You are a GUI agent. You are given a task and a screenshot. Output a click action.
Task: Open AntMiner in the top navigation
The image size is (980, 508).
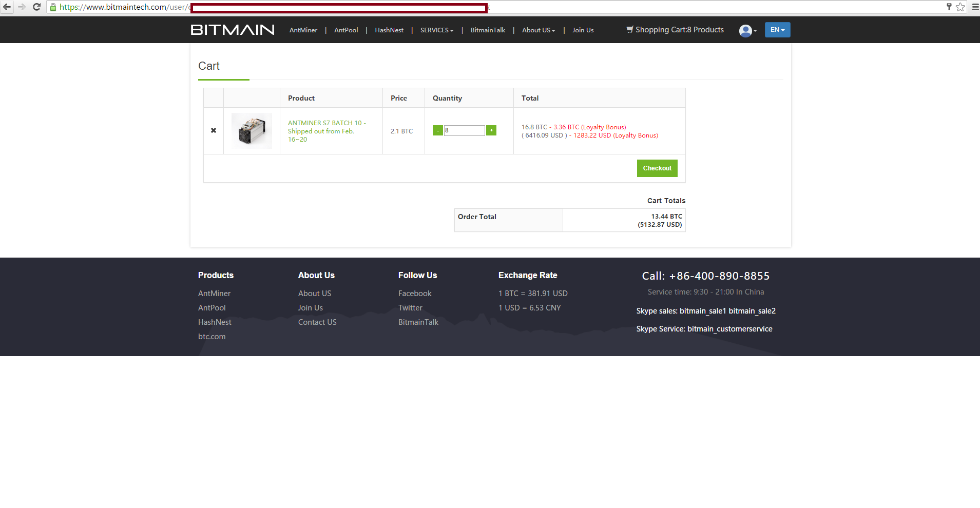click(303, 30)
